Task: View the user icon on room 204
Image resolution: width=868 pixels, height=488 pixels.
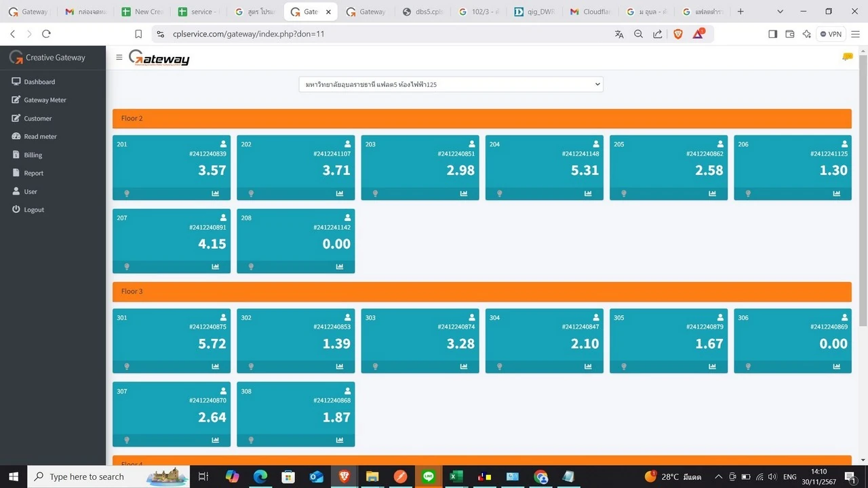Action: (596, 144)
